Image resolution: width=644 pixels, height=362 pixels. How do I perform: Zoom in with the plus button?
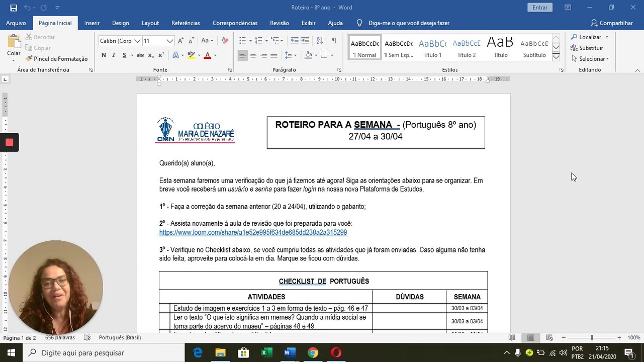pyautogui.click(x=619, y=338)
